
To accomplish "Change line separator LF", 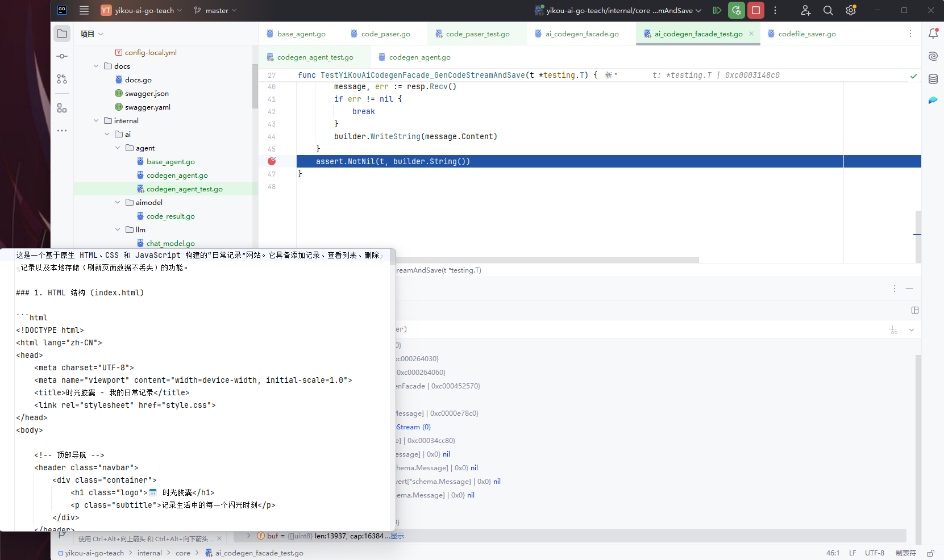I will [x=852, y=553].
